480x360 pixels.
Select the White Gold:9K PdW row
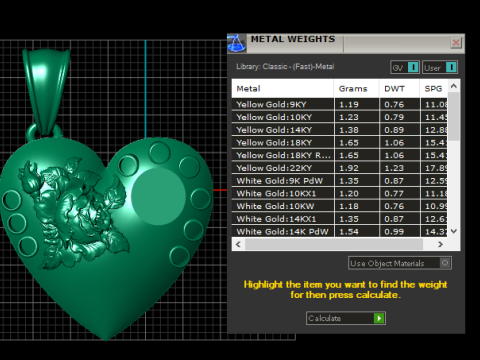(x=339, y=181)
